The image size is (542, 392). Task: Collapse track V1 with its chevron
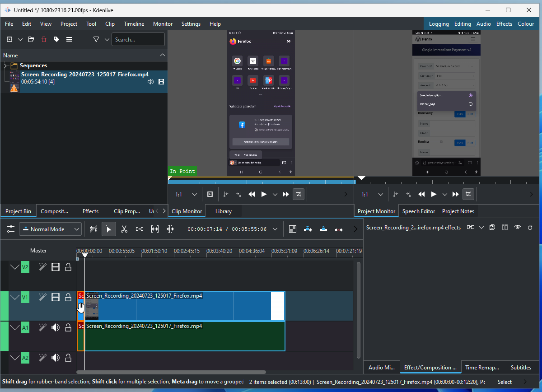point(15,297)
